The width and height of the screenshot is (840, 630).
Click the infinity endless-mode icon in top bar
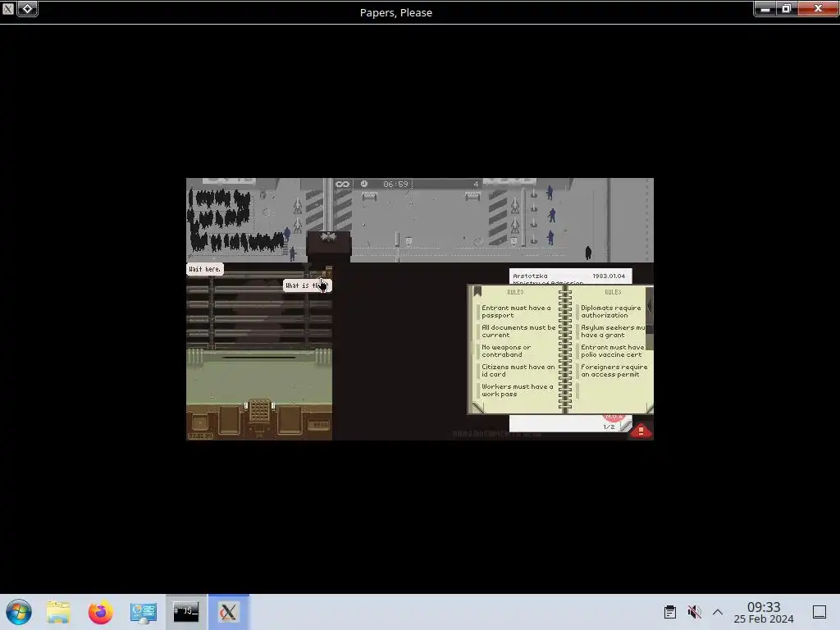pyautogui.click(x=342, y=184)
